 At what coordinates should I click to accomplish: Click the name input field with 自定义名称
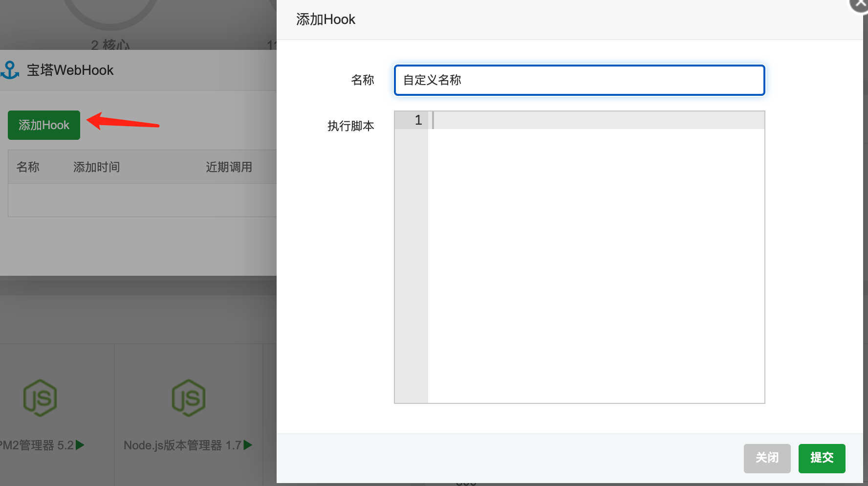coord(579,80)
